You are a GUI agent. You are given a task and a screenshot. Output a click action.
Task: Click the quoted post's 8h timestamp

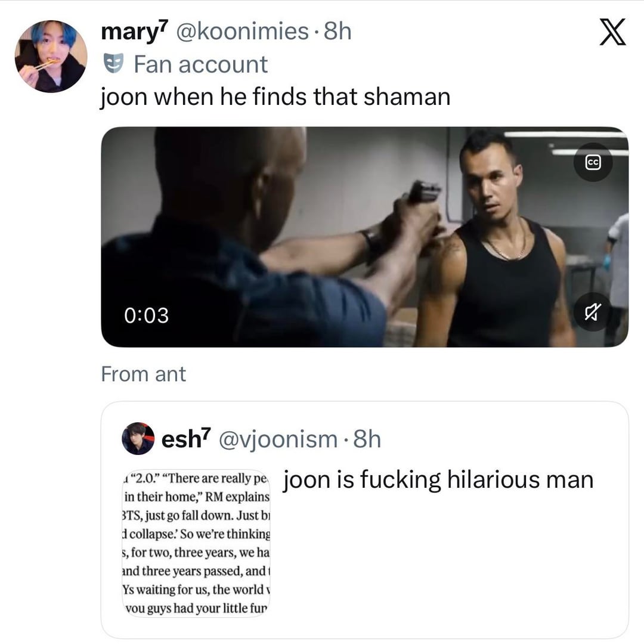[x=367, y=439]
